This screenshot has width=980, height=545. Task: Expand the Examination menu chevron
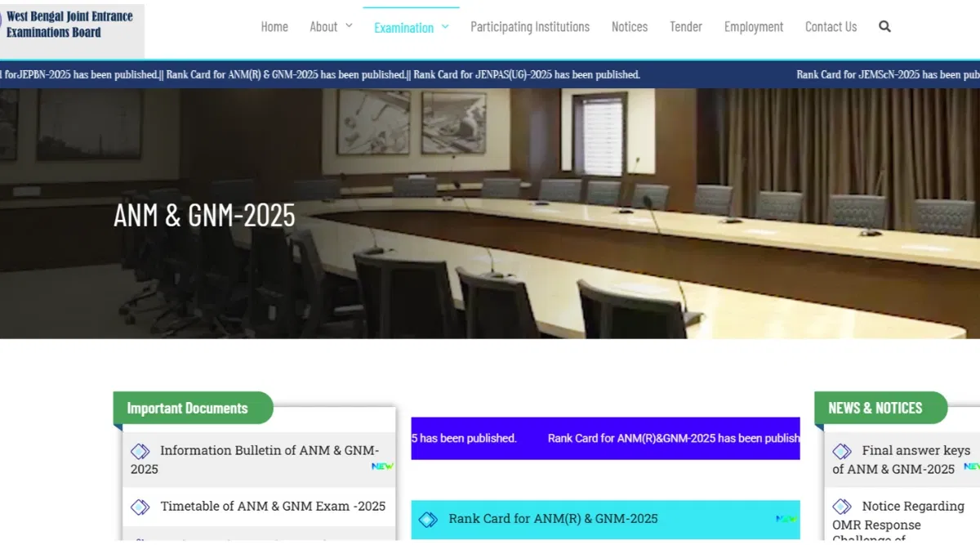445,27
